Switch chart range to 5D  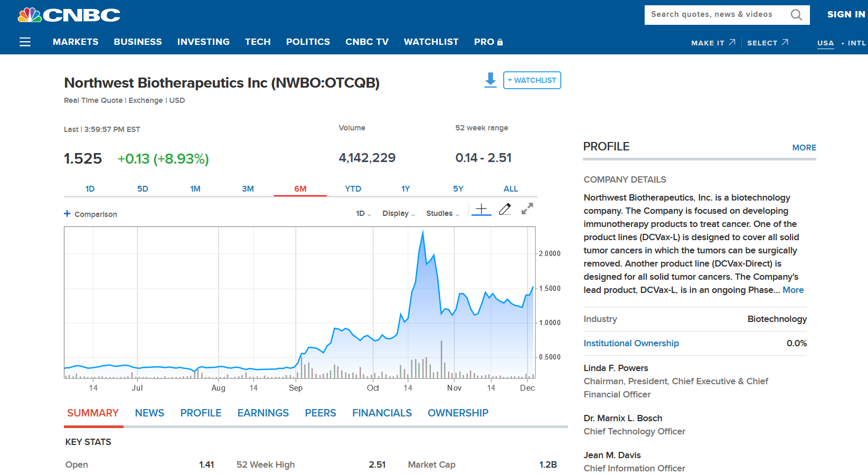[x=143, y=188]
